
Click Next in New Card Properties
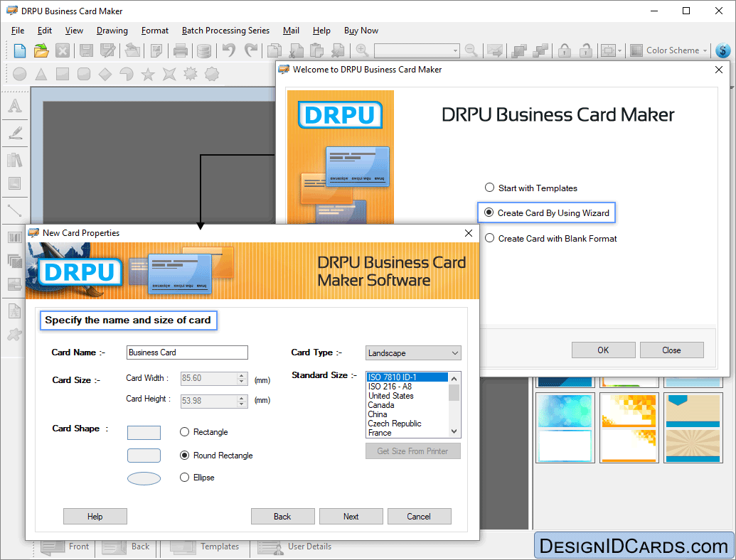tap(351, 517)
